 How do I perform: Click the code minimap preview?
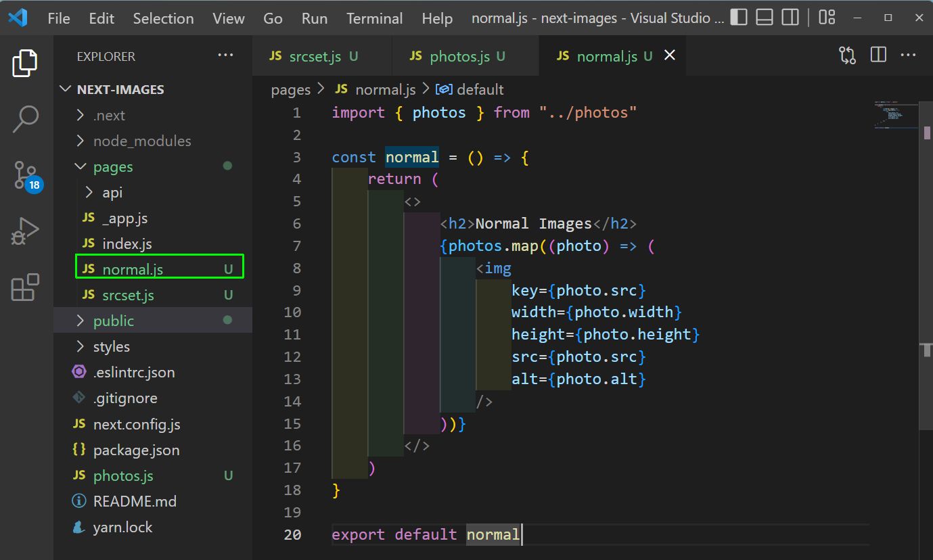click(896, 115)
